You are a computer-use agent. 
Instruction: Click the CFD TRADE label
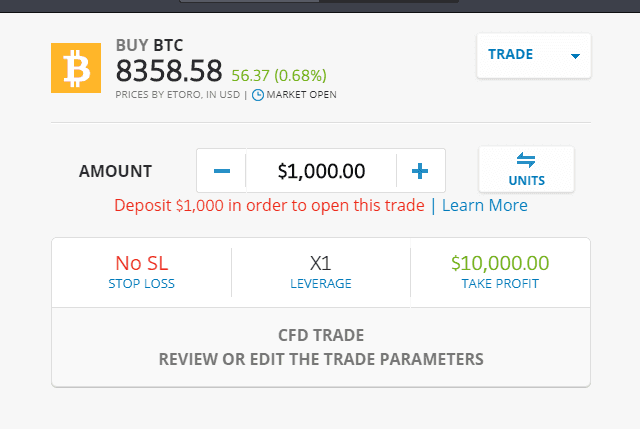pos(321,336)
